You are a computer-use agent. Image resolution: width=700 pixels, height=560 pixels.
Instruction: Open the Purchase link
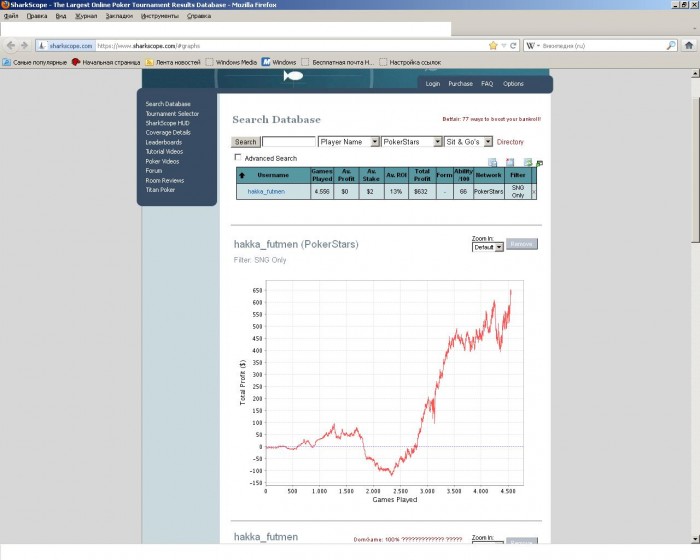[x=460, y=84]
